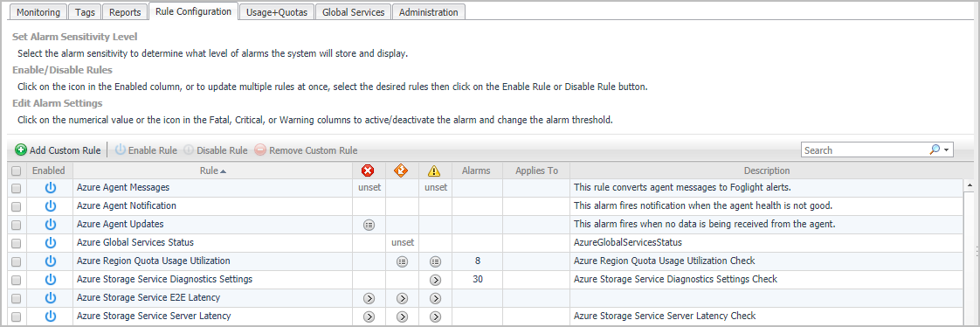
Task: Open the Global Services tab
Action: [x=353, y=12]
